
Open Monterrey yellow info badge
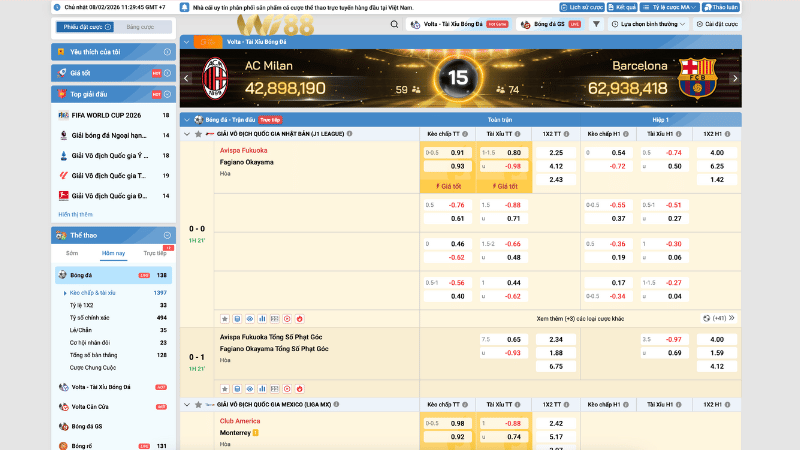coord(256,433)
